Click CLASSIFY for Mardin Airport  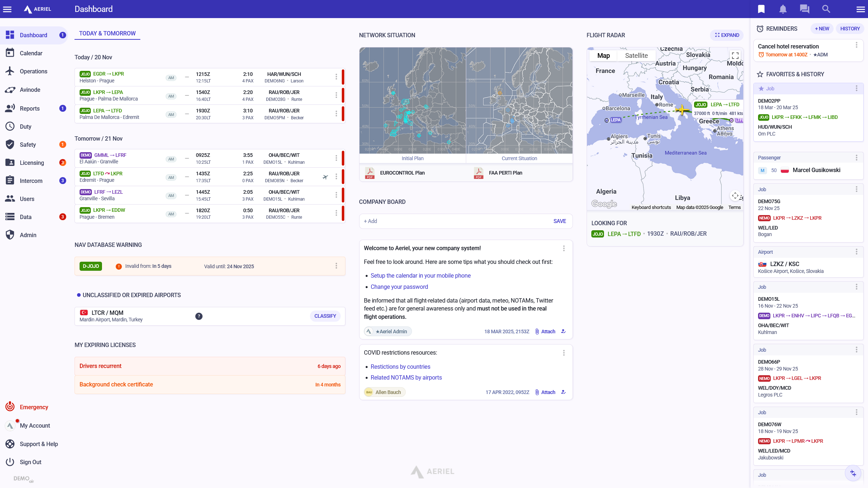coord(325,316)
